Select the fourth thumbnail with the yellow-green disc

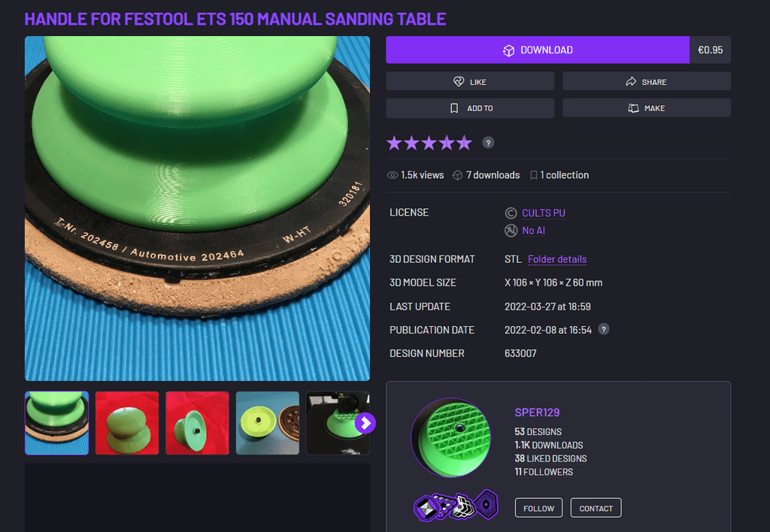268,423
